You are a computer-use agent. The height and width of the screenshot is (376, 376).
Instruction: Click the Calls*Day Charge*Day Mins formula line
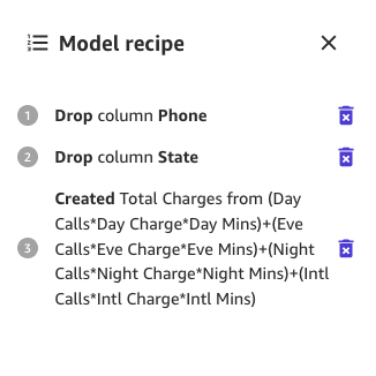(x=179, y=224)
